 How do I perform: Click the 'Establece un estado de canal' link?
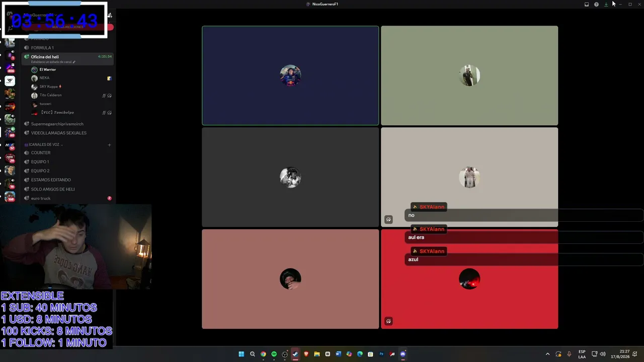(x=53, y=62)
